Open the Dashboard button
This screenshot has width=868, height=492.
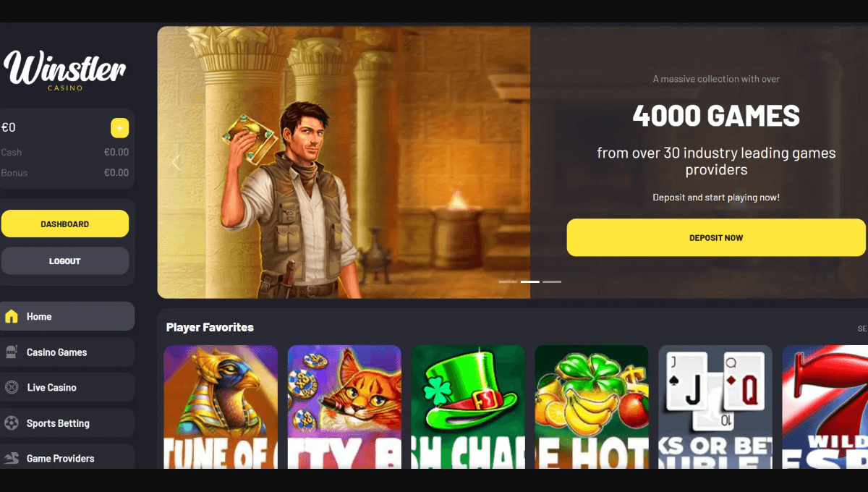[x=65, y=224]
